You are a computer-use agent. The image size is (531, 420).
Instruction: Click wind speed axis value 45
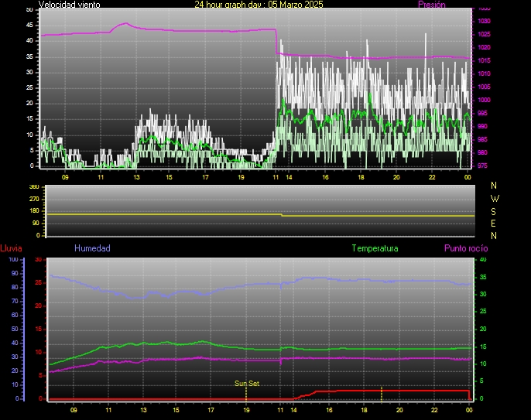pos(29,26)
